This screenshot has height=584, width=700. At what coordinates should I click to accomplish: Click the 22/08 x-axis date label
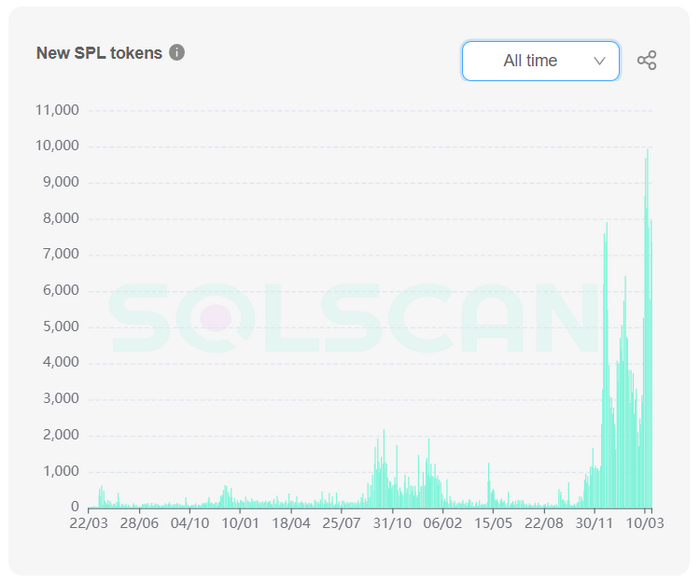coord(544,523)
